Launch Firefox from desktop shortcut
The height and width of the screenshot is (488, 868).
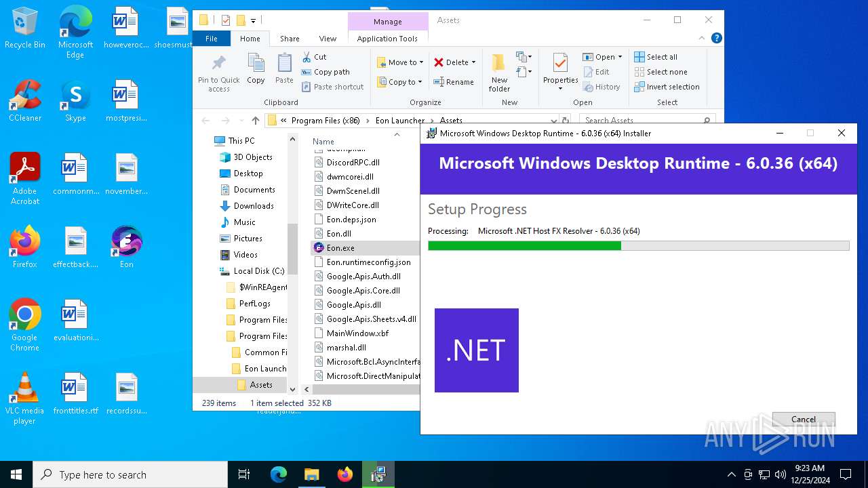click(x=25, y=247)
